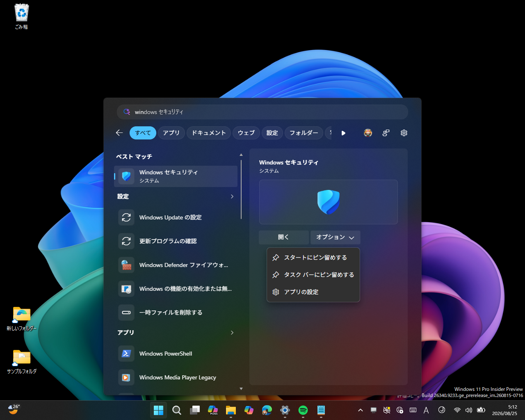This screenshot has width=525, height=420.
Task: Select サンプルフォルダ on the desktop
Action: tap(22, 362)
